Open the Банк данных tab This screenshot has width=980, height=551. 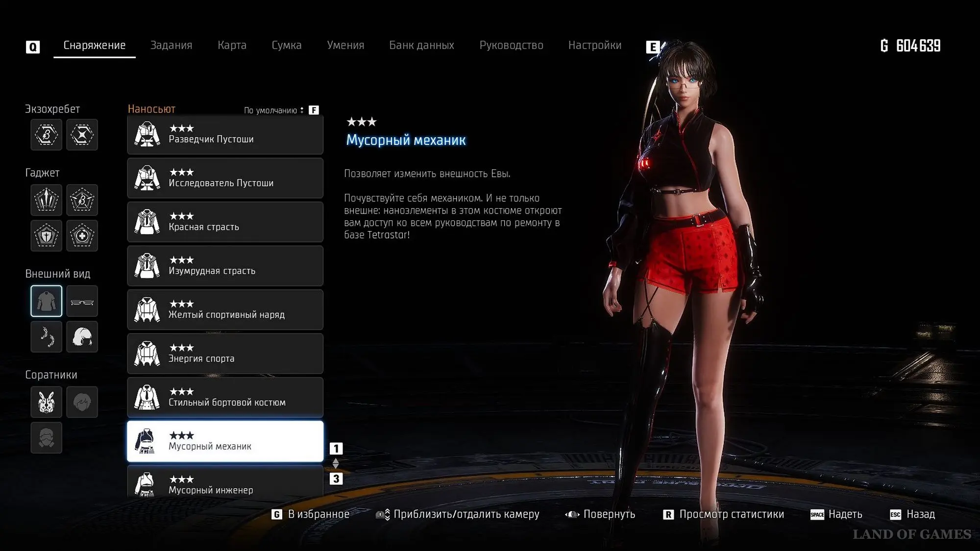[421, 45]
